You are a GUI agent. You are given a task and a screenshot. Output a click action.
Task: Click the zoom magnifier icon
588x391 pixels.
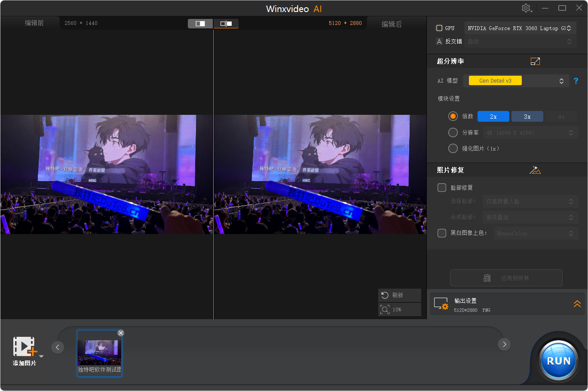[x=385, y=309]
